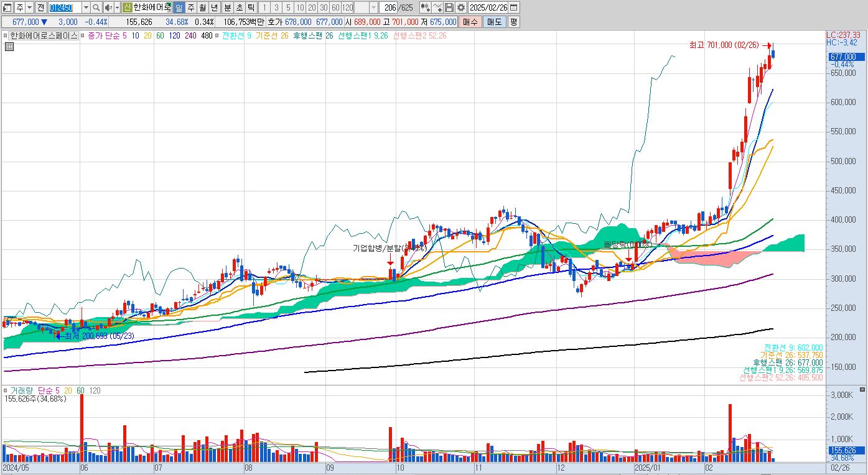The image size is (868, 475).
Task: Click the add-indicator line chart icon
Action: (x=437, y=7)
